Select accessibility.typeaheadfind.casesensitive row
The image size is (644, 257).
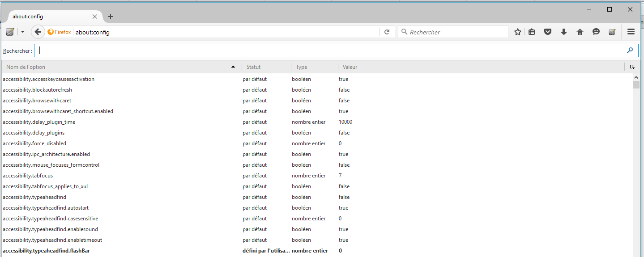317,219
